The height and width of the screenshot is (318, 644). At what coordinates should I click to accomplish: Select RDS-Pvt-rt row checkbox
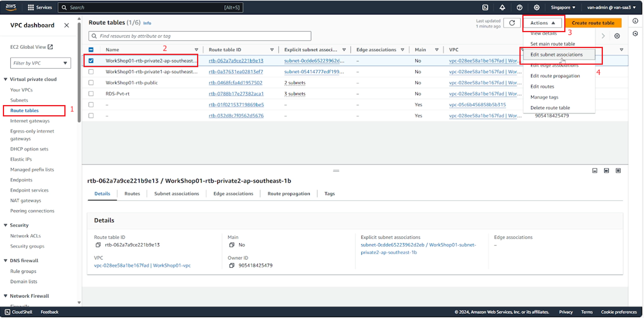pyautogui.click(x=91, y=94)
